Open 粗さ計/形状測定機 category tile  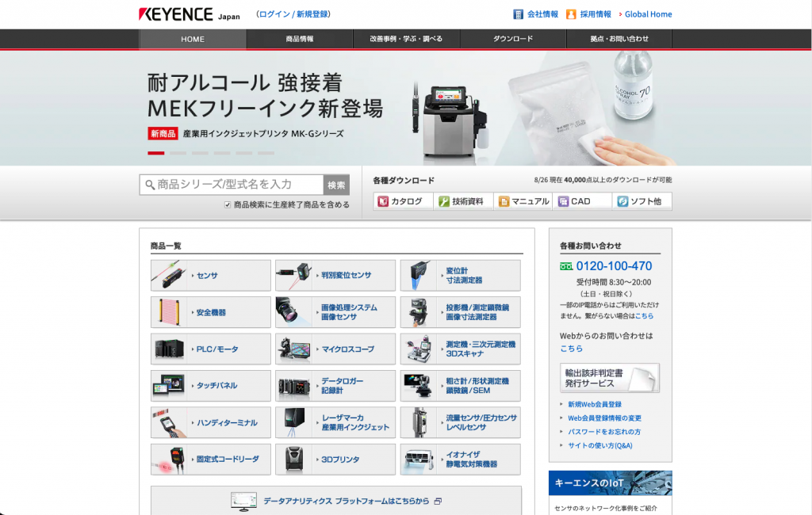click(x=461, y=386)
